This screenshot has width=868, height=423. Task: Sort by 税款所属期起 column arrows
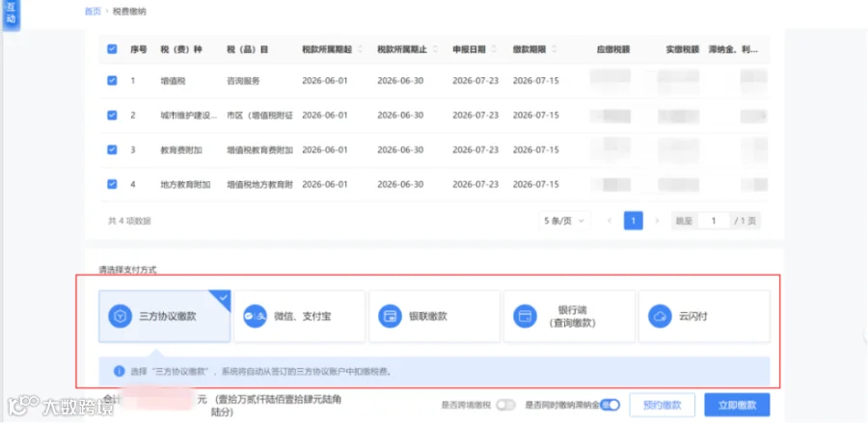point(360,49)
